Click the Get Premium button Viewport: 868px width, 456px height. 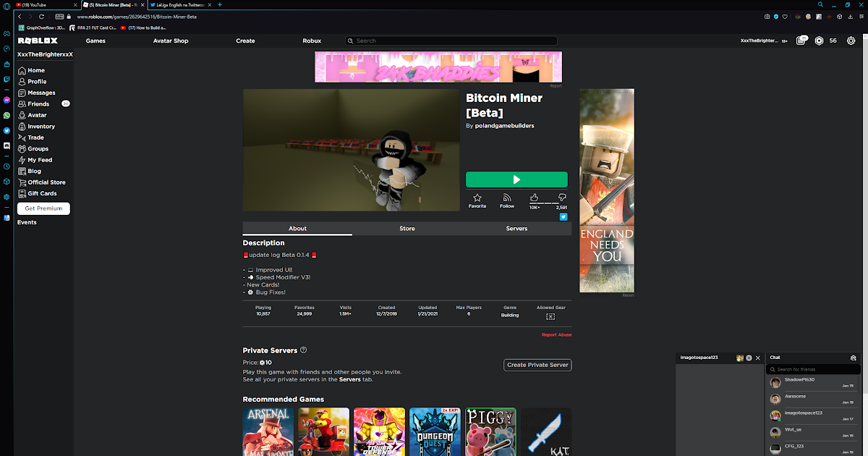click(x=43, y=208)
